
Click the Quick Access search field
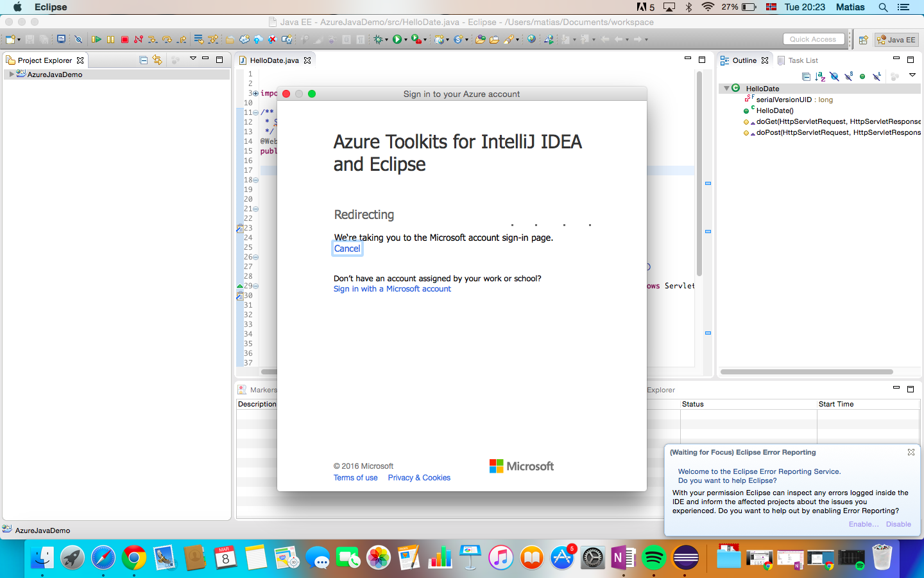pos(813,39)
